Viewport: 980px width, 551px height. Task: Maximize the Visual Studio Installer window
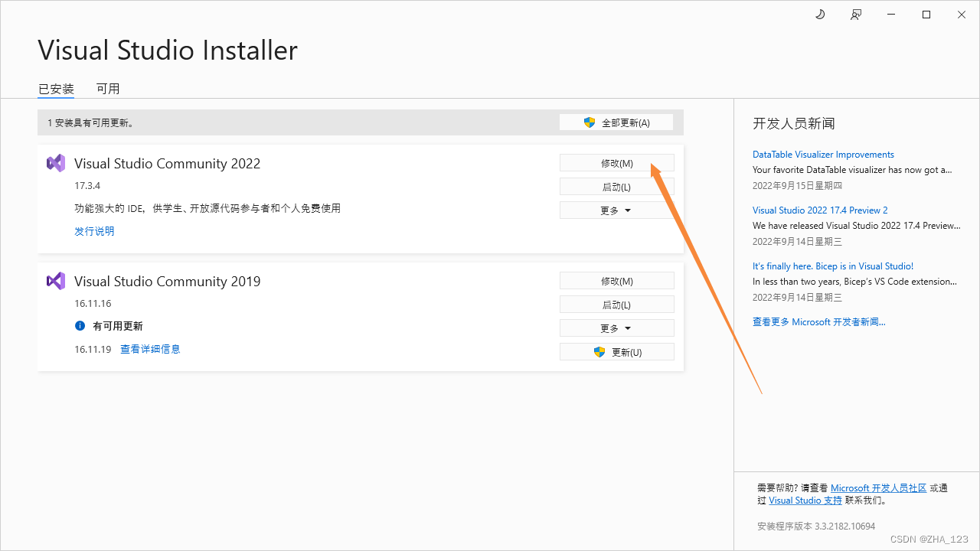point(926,15)
